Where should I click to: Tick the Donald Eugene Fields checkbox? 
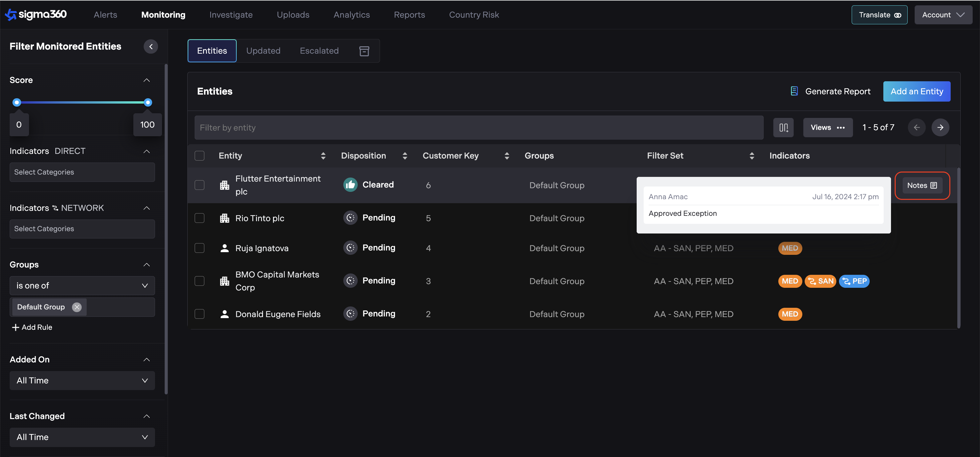tap(199, 314)
